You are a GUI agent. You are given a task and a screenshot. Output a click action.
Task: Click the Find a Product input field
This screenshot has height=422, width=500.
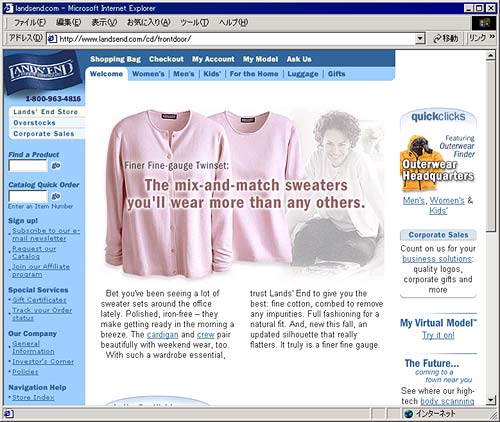28,165
